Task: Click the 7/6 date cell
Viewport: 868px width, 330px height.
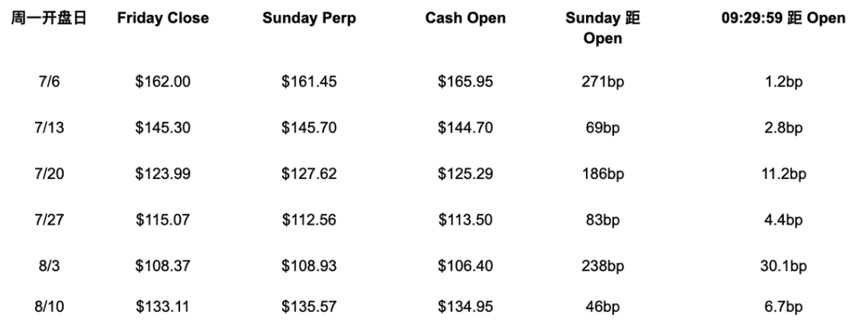Action: 49,82
